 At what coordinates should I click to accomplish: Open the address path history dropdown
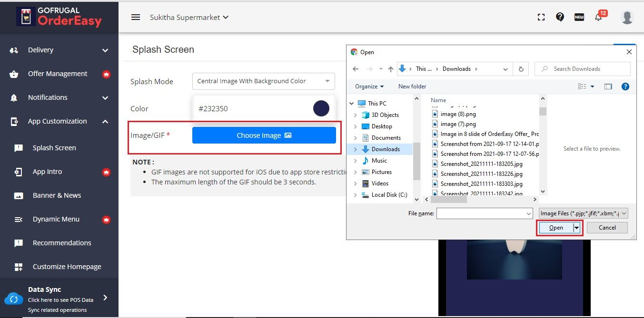tap(505, 69)
